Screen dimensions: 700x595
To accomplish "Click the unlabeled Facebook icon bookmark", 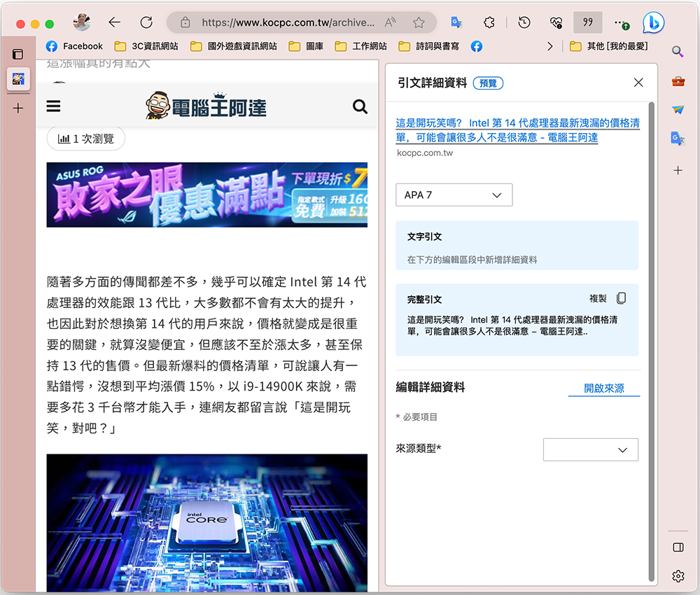I will pyautogui.click(x=477, y=46).
